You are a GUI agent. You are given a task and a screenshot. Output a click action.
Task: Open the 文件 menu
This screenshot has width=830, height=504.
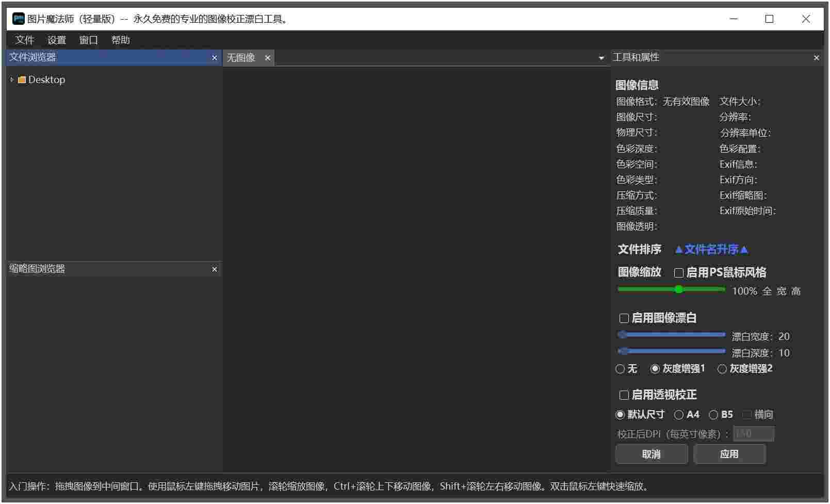[25, 40]
